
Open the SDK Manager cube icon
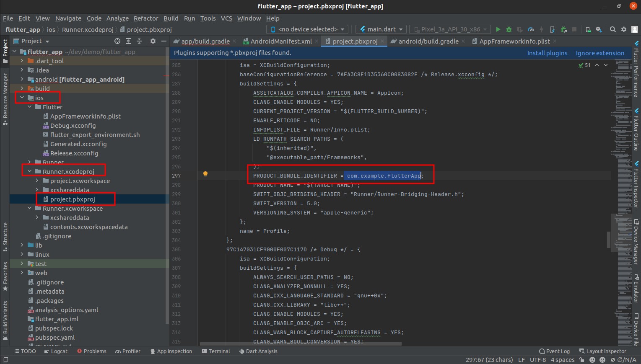pos(599,29)
